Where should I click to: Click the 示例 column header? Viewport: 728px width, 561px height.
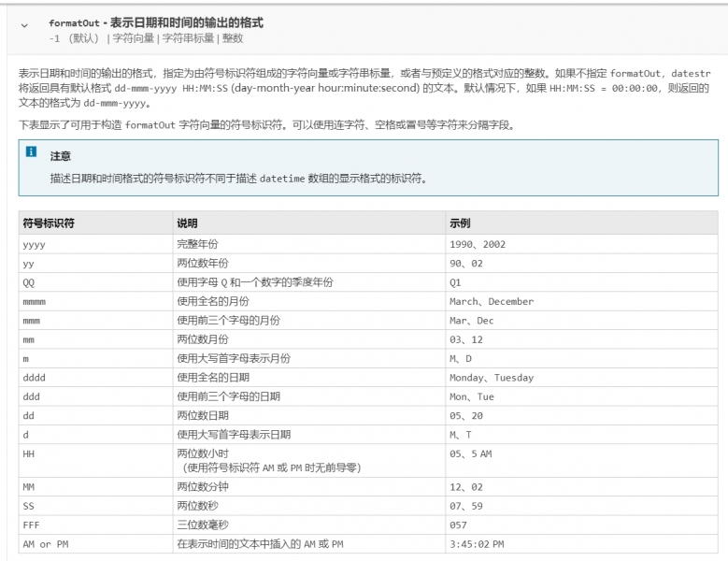tap(460, 224)
